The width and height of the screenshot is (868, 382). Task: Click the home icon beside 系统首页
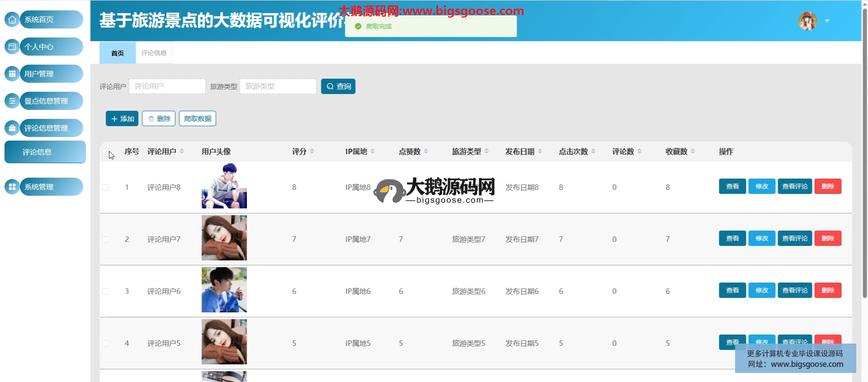point(12,19)
